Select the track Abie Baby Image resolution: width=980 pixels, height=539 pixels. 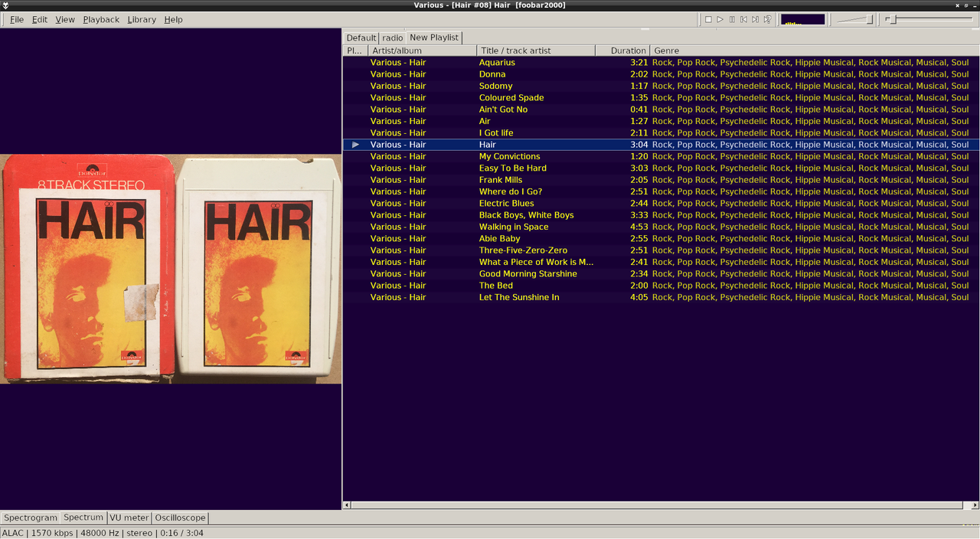click(x=661, y=239)
